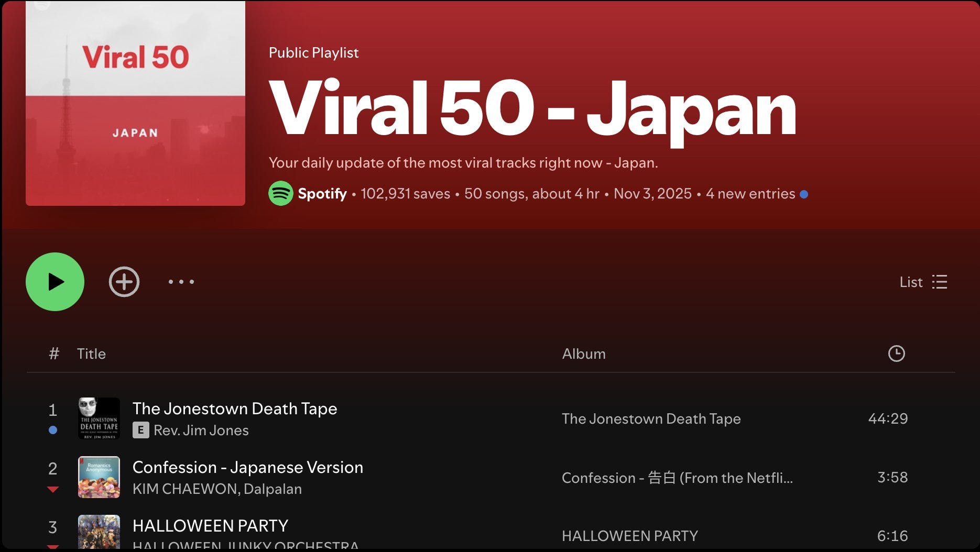Play the Viral 50 - Japan playlist
The height and width of the screenshot is (552, 980).
55,282
